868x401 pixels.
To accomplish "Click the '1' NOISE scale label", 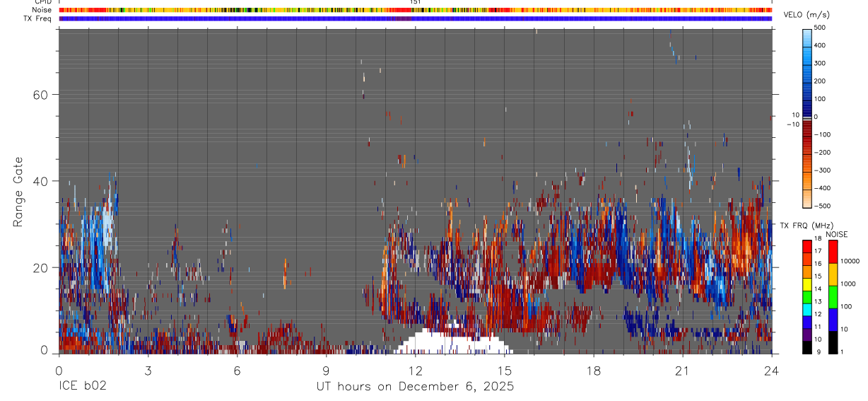I will 843,352.
